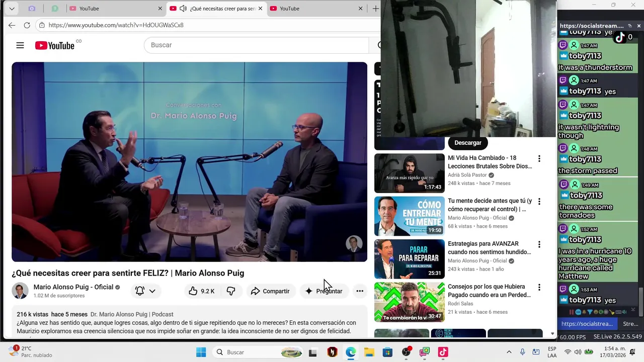The height and width of the screenshot is (362, 644).
Task: Click the filter funnel icon in chat toolbar
Action: [590, 312]
